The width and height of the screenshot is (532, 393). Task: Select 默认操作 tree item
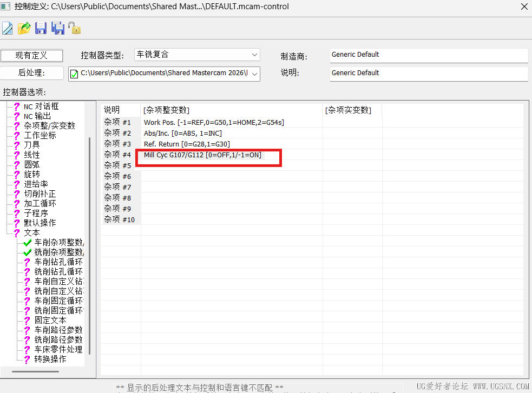pos(40,223)
